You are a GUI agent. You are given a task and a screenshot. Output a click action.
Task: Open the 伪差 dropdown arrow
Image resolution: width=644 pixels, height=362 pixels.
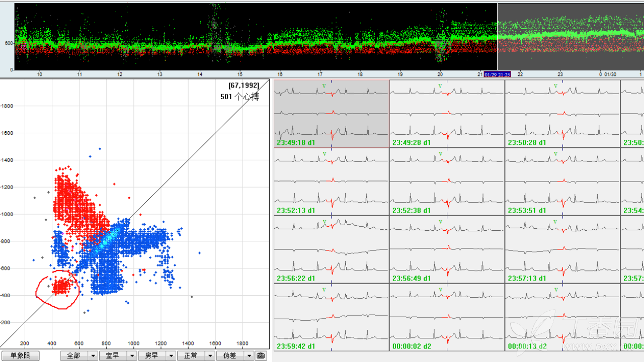249,355
